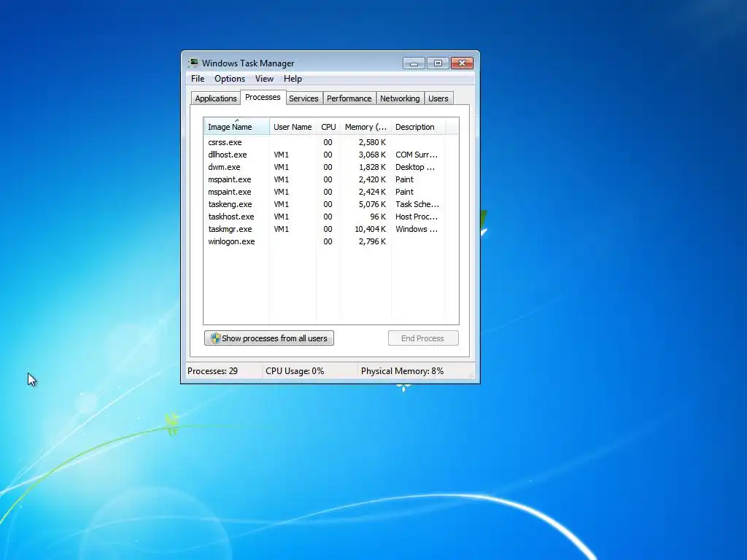Click Physical Memory: 8% status entry
This screenshot has height=560, width=747.
coord(402,371)
